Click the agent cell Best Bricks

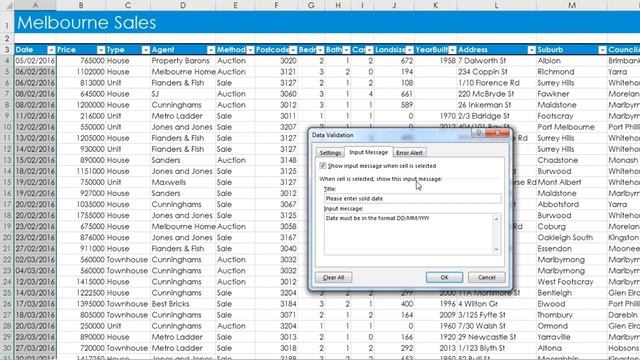pyautogui.click(x=183, y=304)
